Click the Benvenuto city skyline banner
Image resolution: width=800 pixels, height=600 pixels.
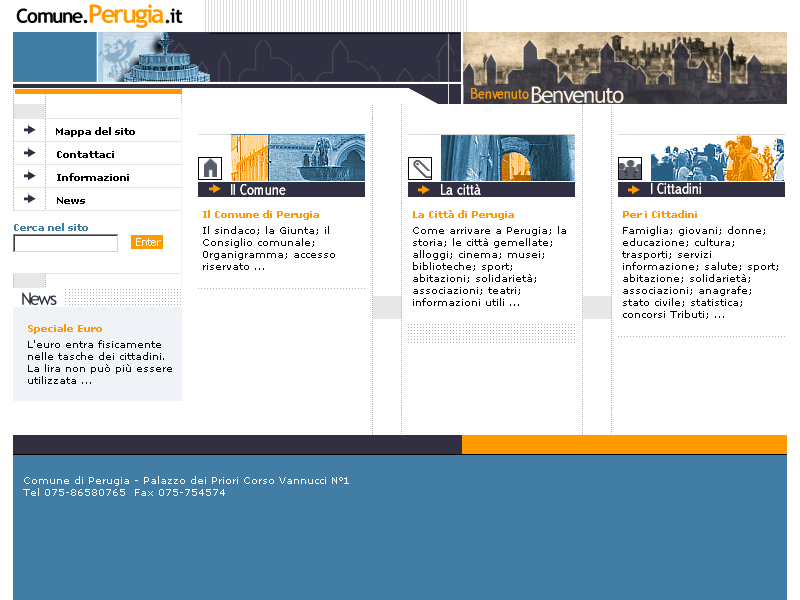(625, 68)
